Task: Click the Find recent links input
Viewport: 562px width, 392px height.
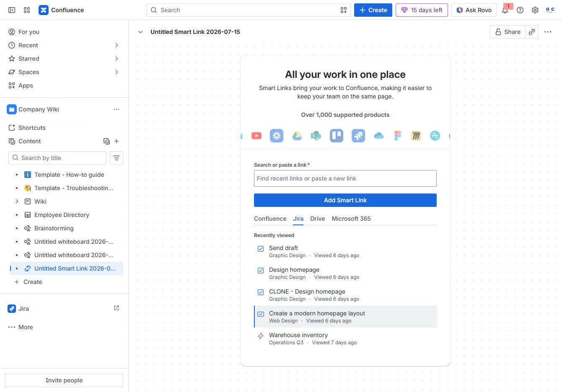Action: (x=345, y=178)
